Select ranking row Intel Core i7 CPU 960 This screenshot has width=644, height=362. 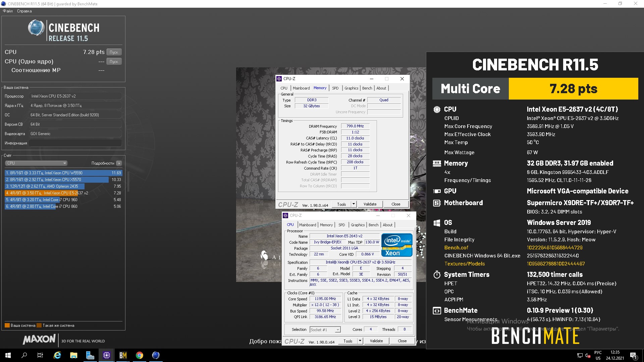[x=63, y=200]
